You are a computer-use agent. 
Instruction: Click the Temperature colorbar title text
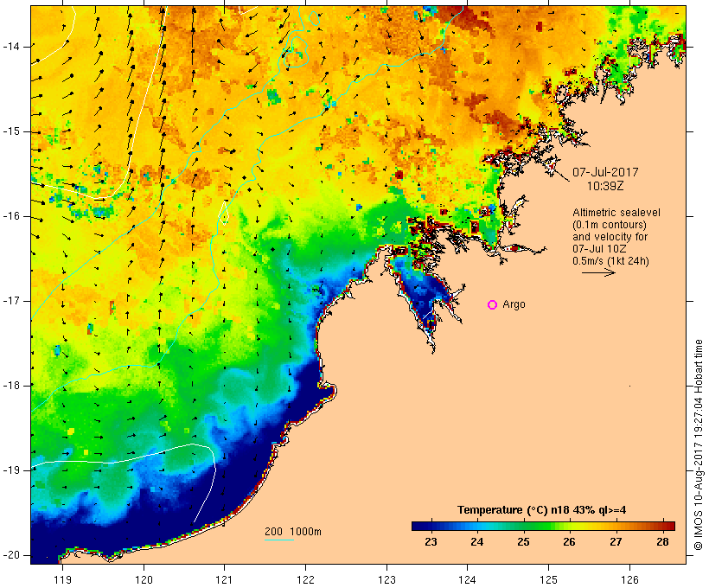(542, 510)
